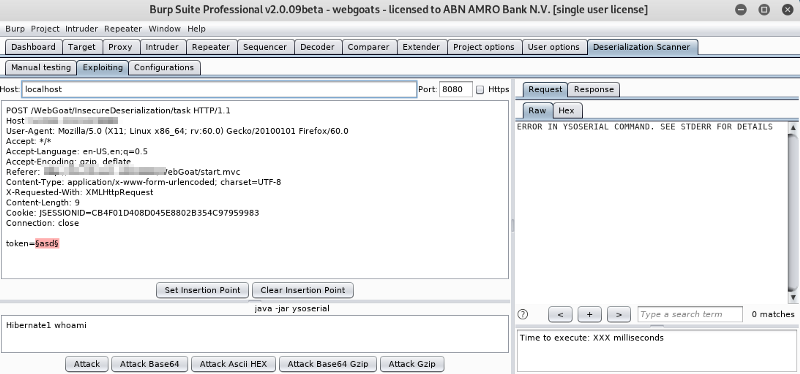The height and width of the screenshot is (374, 800).
Task: Select the Exploiting sub-tab
Action: [103, 67]
